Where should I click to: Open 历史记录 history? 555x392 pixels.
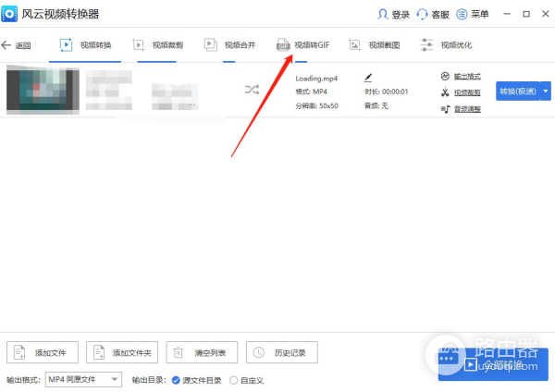pyautogui.click(x=283, y=352)
